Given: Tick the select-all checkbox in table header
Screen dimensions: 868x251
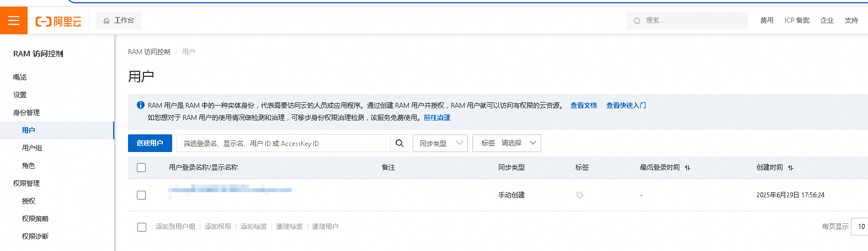Looking at the screenshot, I should coord(141,168).
